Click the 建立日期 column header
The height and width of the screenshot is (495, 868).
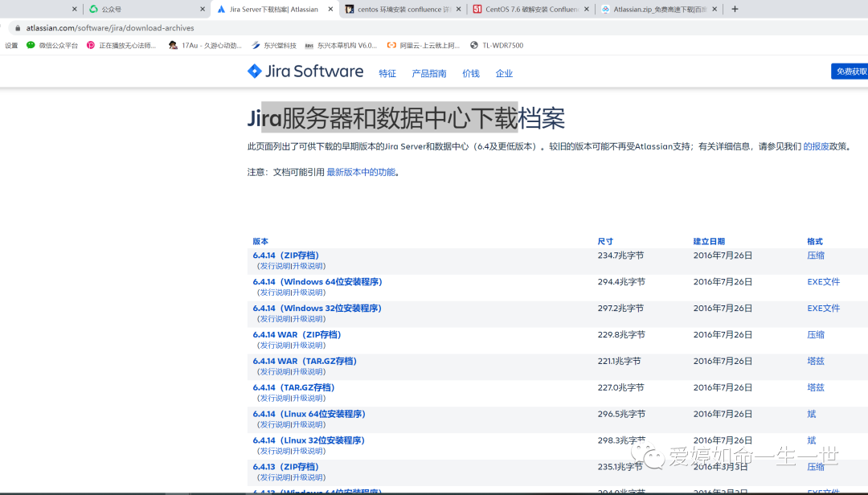point(709,241)
